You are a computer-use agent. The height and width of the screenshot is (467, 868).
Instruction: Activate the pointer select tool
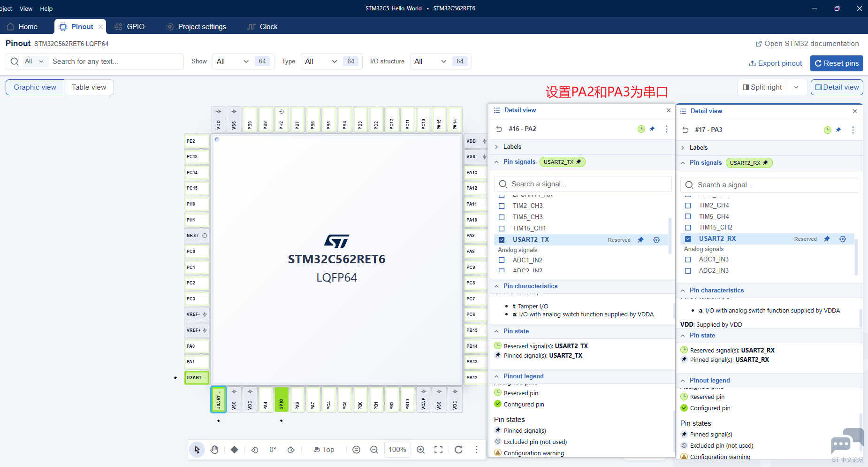[197, 450]
